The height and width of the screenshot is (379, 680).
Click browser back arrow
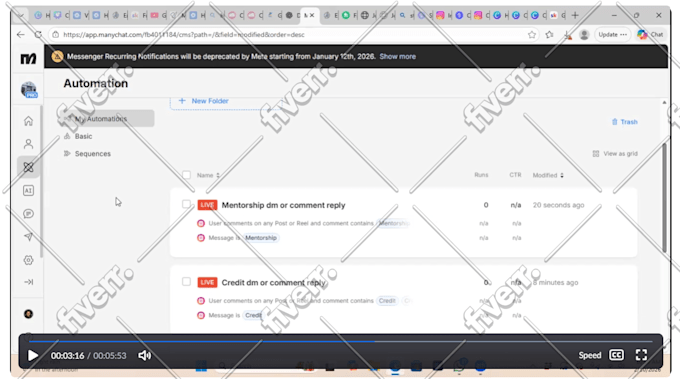point(20,34)
